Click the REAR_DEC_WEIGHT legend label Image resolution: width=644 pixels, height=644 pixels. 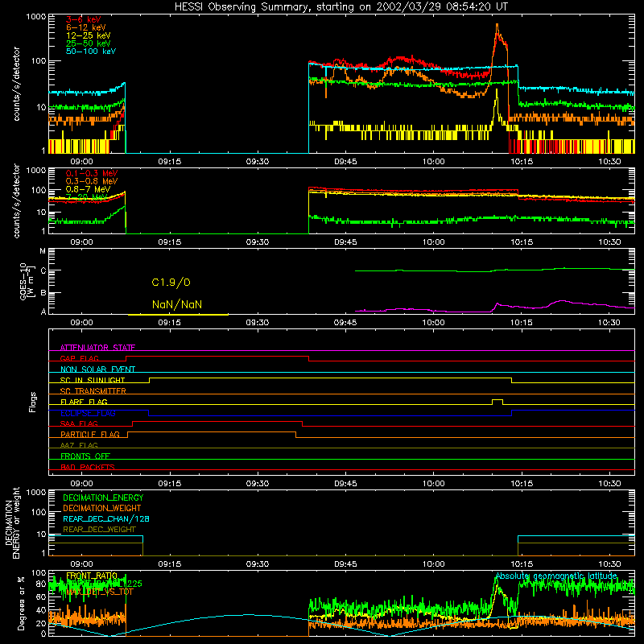tap(99, 530)
